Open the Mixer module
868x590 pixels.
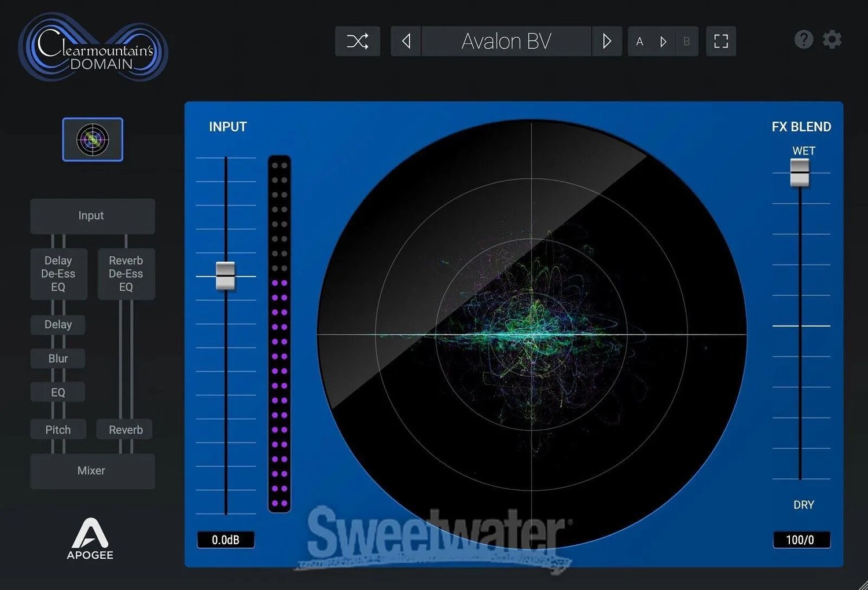(93, 471)
